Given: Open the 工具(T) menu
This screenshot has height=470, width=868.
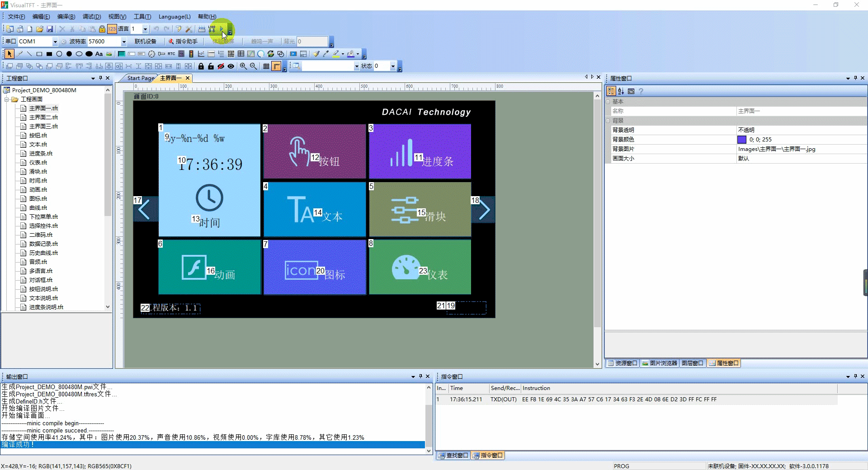Looking at the screenshot, I should pyautogui.click(x=142, y=17).
